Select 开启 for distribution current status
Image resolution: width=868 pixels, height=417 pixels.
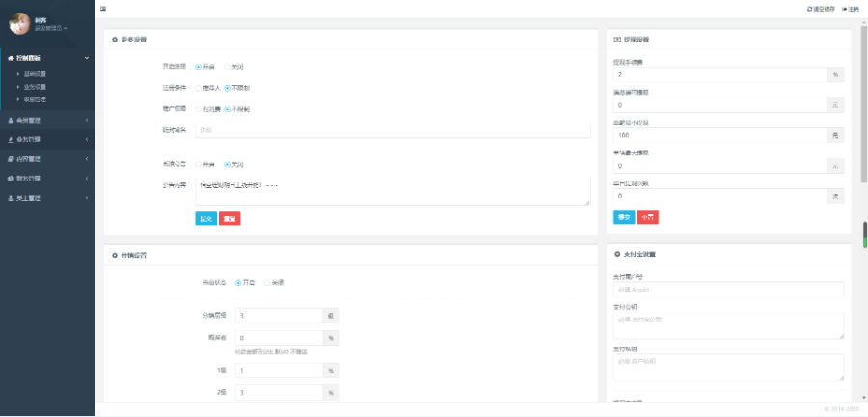coord(238,283)
